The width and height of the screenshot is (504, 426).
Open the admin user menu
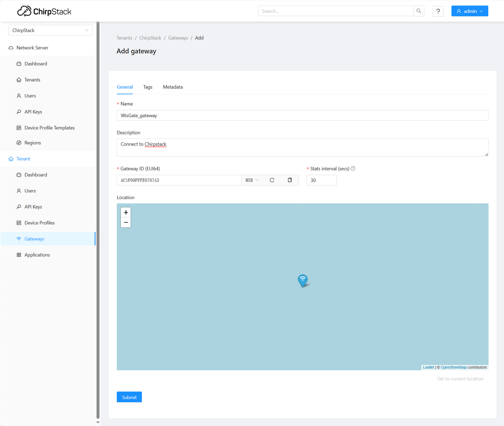[470, 11]
